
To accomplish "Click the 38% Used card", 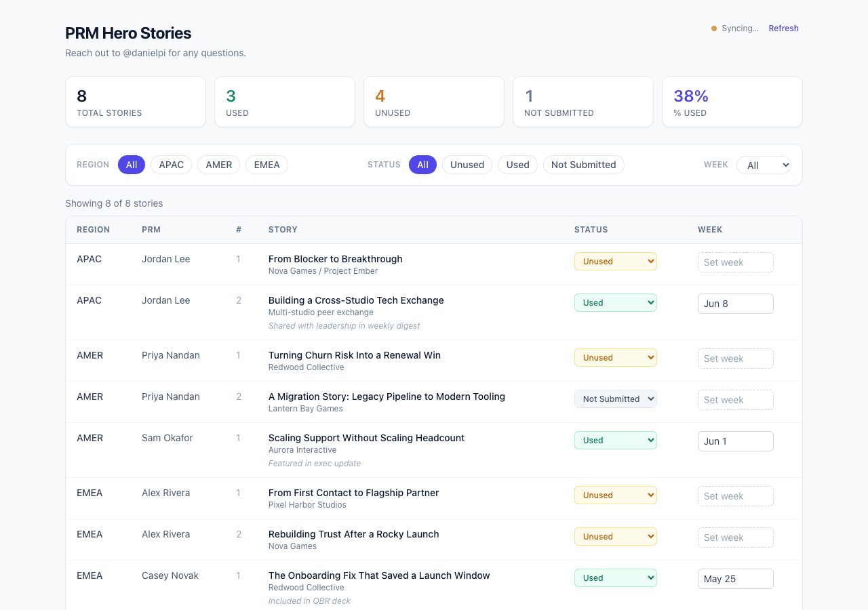I will click(732, 102).
